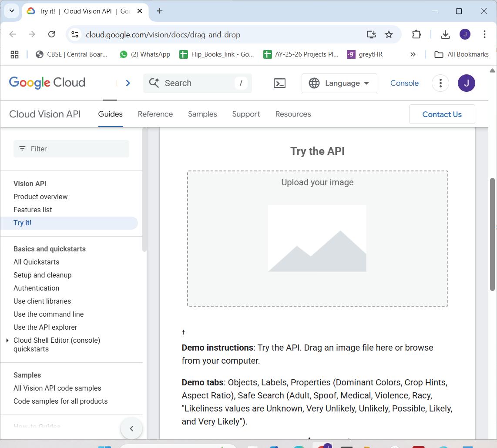Install app icon in address bar

click(x=371, y=34)
